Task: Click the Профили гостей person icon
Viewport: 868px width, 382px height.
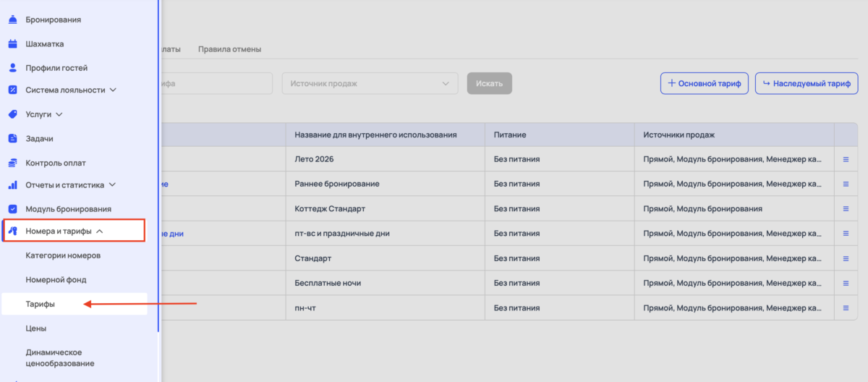Action: point(12,67)
